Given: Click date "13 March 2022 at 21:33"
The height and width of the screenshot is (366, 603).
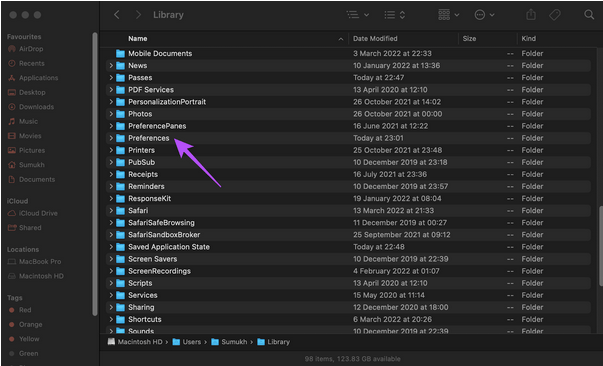Looking at the screenshot, I should [393, 211].
